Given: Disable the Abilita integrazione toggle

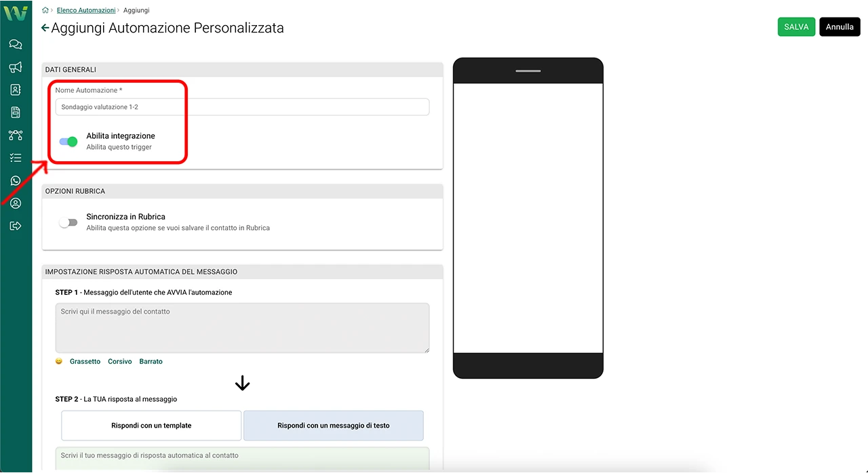Looking at the screenshot, I should (x=68, y=142).
